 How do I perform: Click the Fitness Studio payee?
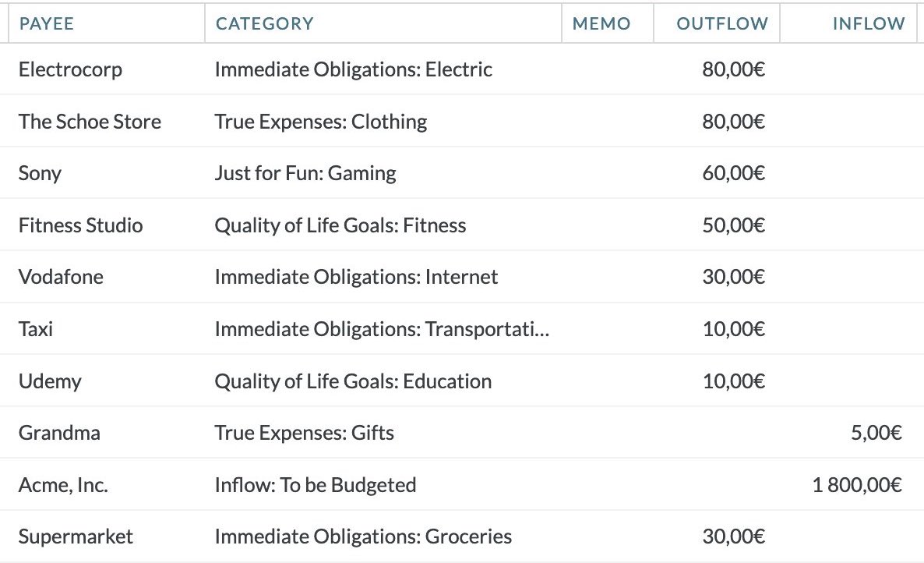click(x=81, y=225)
